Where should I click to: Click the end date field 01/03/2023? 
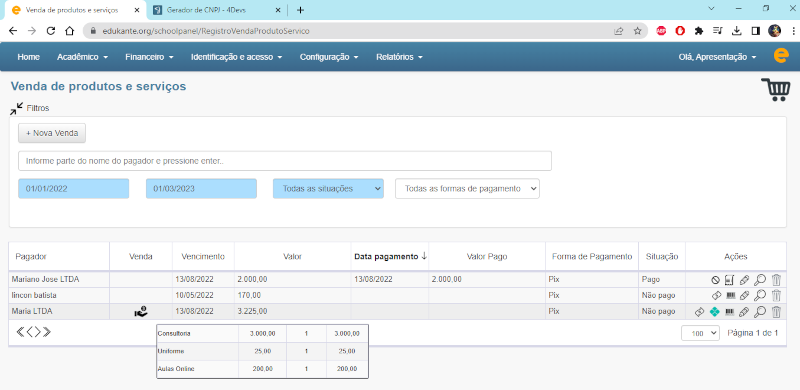(x=201, y=188)
